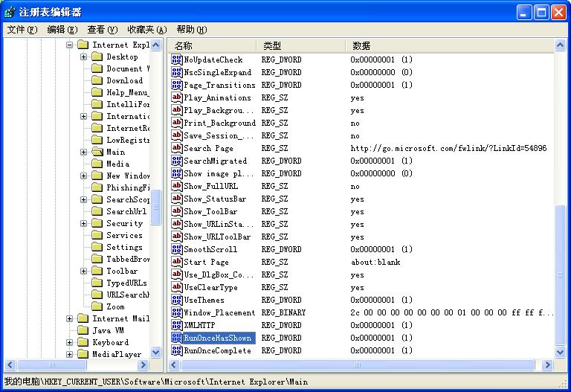The image size is (571, 392).
Task: Click the Show_FullURL string icon
Action: (x=177, y=186)
